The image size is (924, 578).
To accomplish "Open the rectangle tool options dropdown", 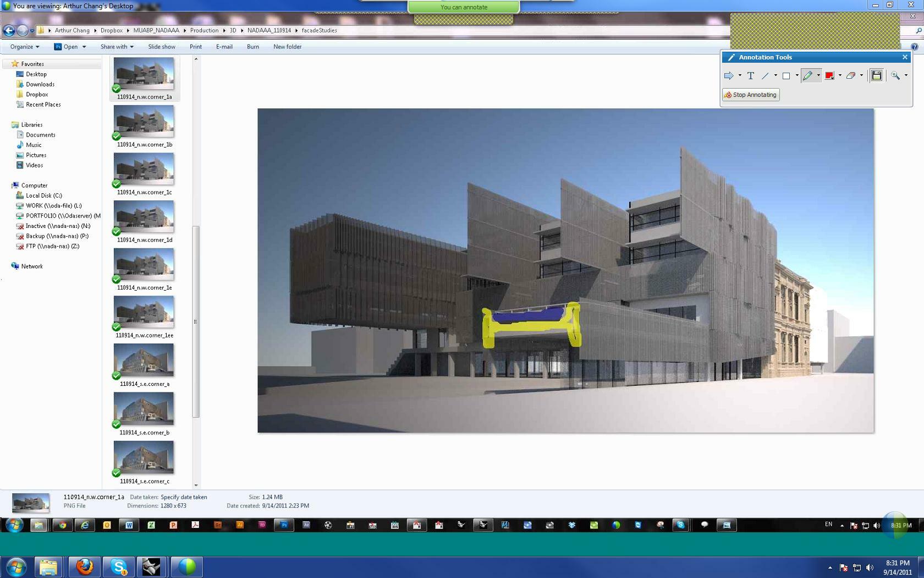I will point(797,76).
